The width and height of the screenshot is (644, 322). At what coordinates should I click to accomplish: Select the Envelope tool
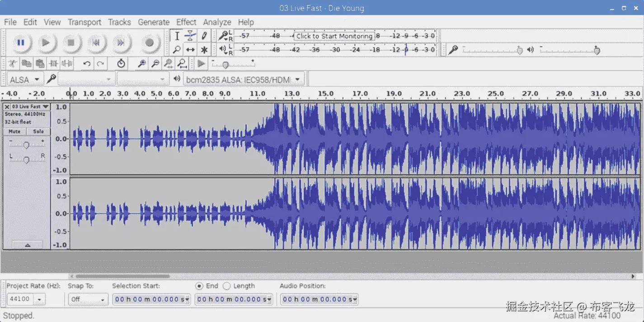[x=191, y=36]
